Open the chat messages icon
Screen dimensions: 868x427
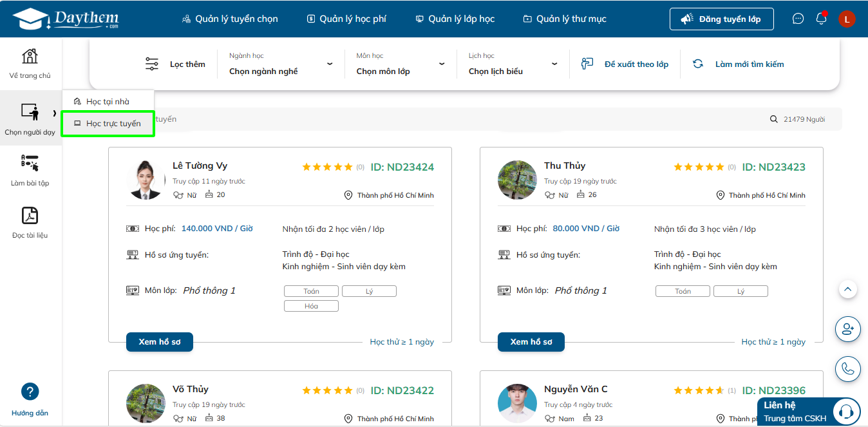tap(798, 19)
